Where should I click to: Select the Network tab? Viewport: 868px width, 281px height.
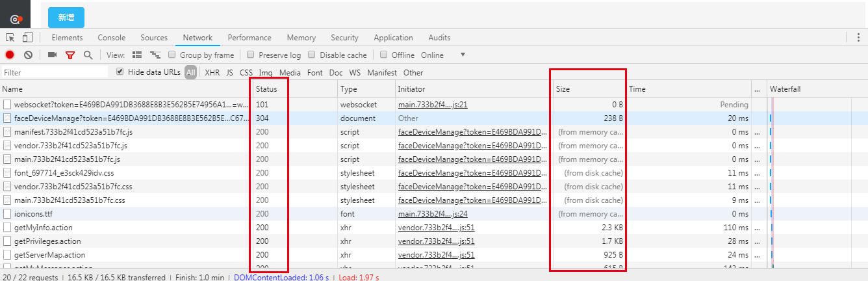[198, 38]
